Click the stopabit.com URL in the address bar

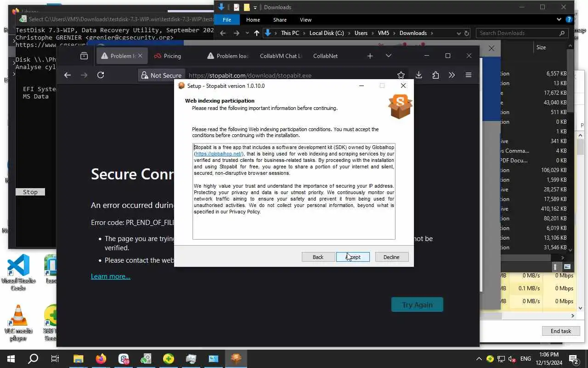click(x=250, y=75)
